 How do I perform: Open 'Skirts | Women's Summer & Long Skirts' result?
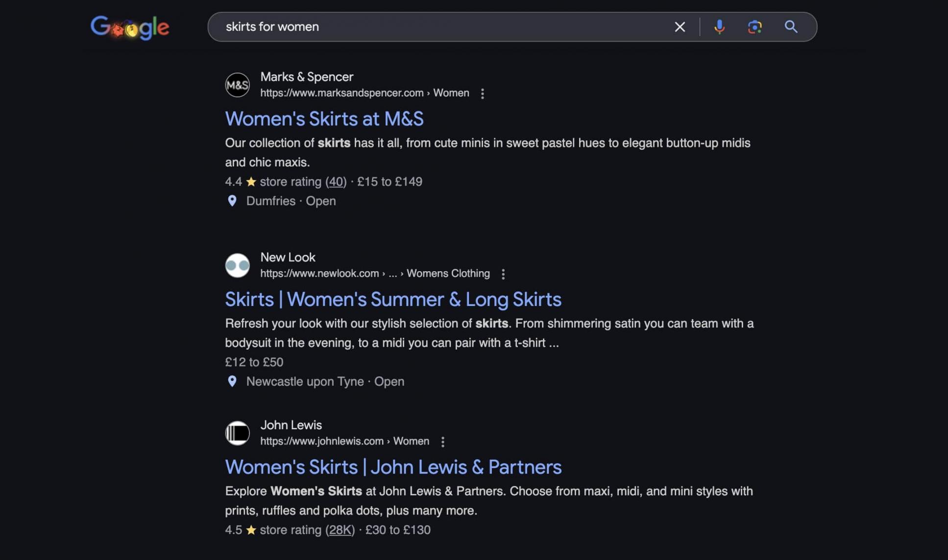[393, 300]
